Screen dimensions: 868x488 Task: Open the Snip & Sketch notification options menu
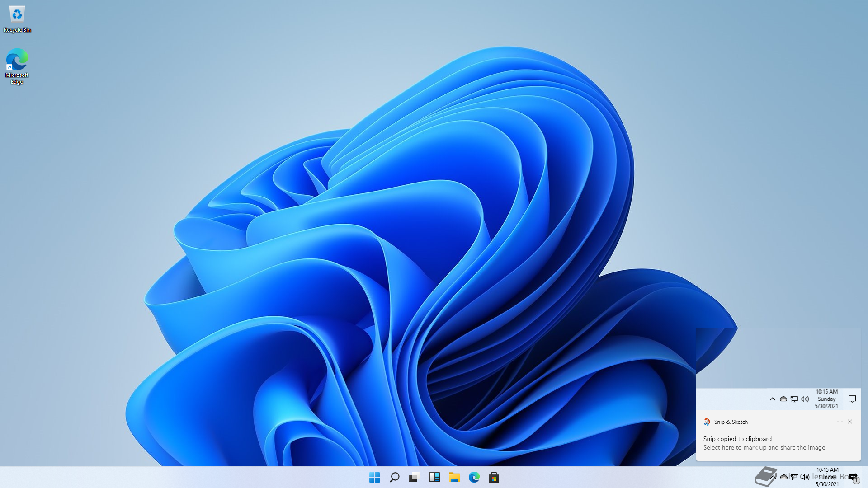coord(840,422)
